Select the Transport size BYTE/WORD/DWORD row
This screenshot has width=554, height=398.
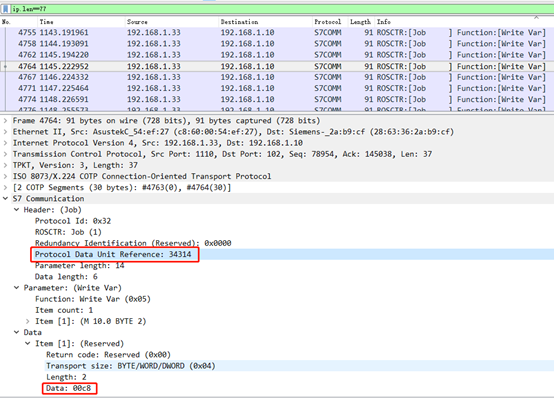[131, 366]
